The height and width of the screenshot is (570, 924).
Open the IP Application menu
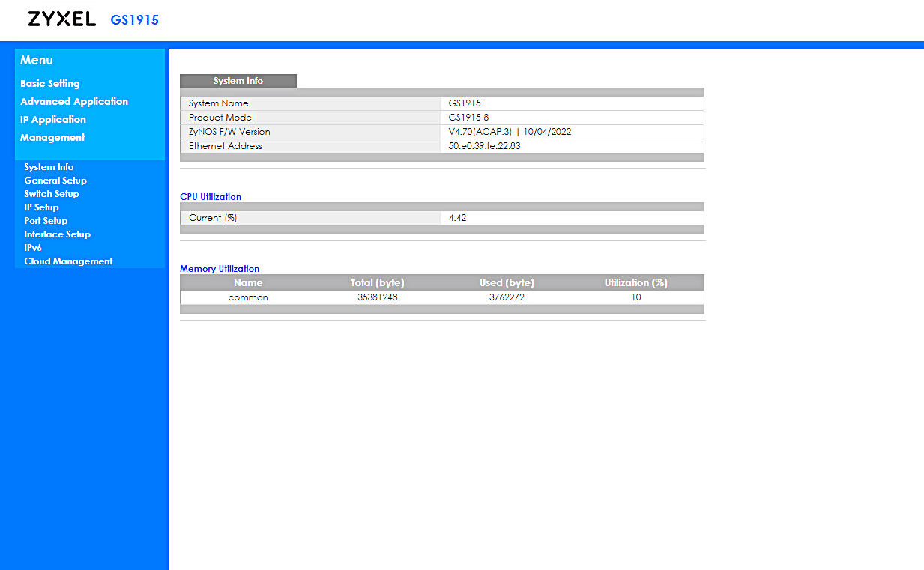(53, 119)
